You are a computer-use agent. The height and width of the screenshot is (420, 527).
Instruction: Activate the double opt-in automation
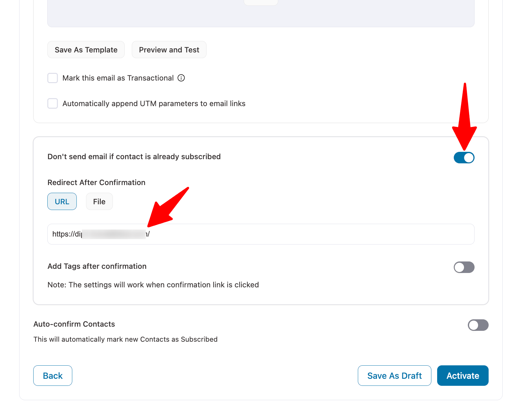point(463,376)
